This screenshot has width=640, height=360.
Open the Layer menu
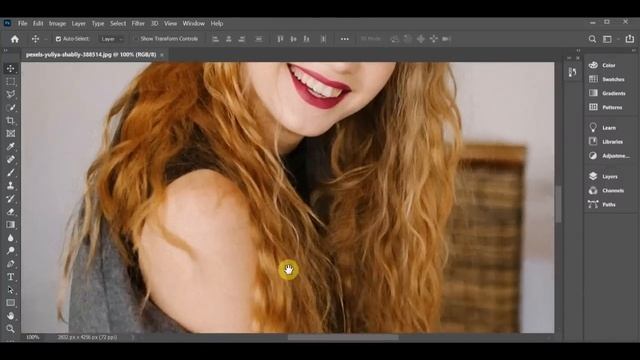(x=79, y=24)
